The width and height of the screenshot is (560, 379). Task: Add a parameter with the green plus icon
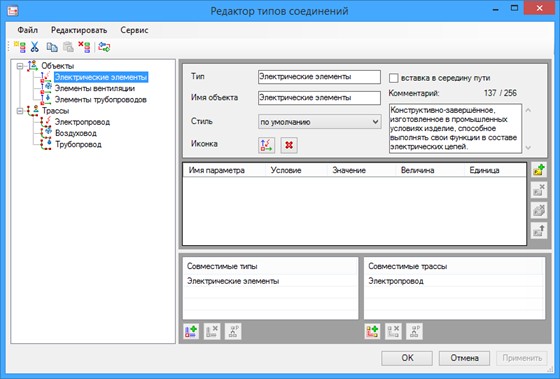(x=539, y=170)
